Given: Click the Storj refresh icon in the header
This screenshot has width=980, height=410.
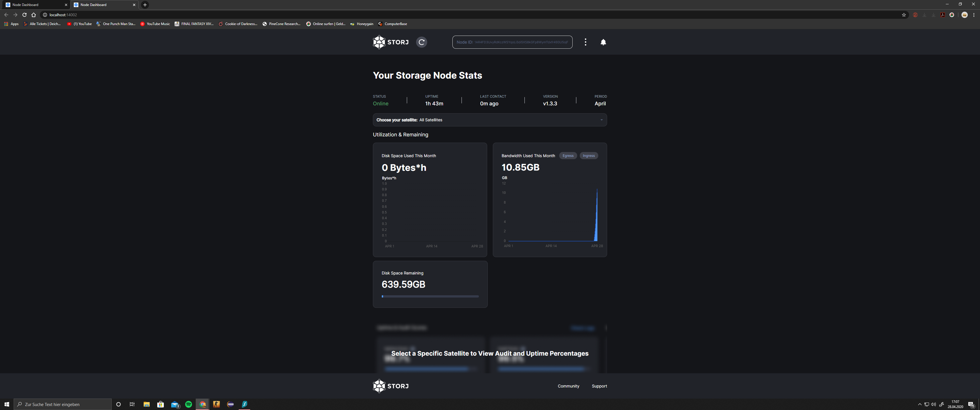Looking at the screenshot, I should point(421,42).
